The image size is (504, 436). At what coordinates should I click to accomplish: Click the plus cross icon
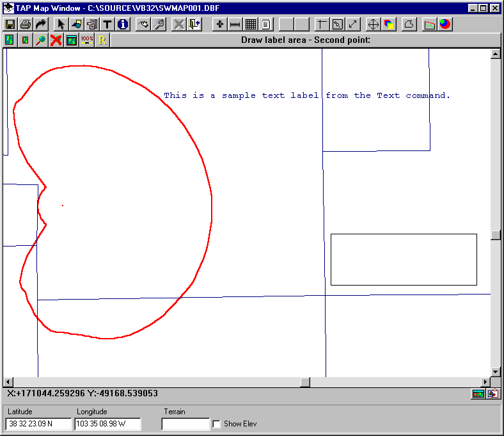coord(220,24)
